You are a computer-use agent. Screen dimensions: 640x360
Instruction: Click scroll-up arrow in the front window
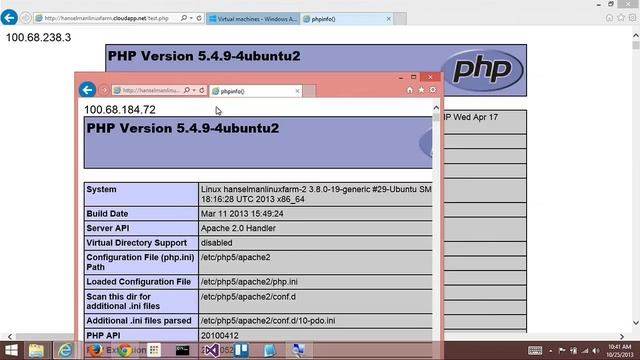pos(436,108)
